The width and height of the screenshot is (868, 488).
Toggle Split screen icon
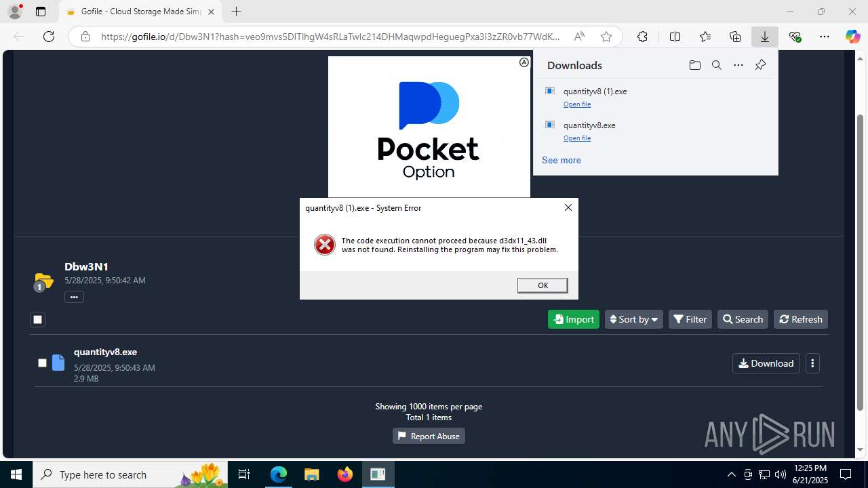pos(675,37)
